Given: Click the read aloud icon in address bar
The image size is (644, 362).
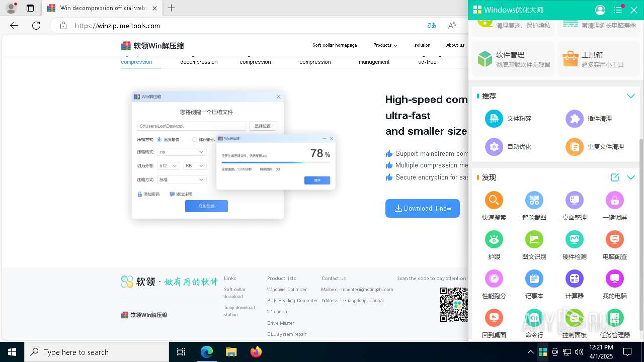Looking at the screenshot, I should coord(452,26).
